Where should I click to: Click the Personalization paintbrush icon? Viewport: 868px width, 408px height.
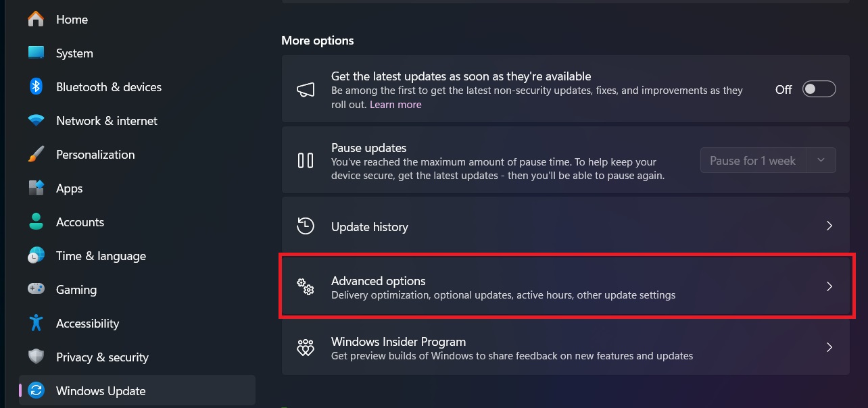[x=36, y=155]
